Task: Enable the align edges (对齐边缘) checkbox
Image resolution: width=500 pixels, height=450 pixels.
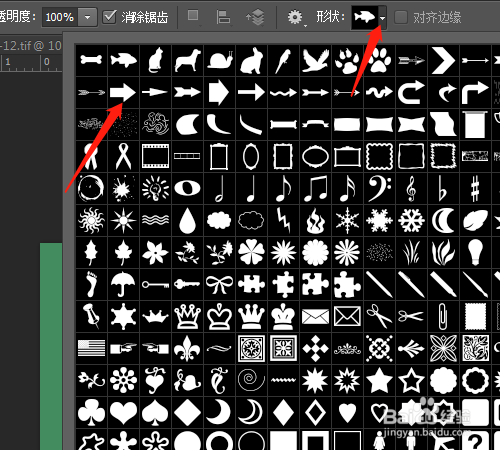Action: click(x=401, y=17)
